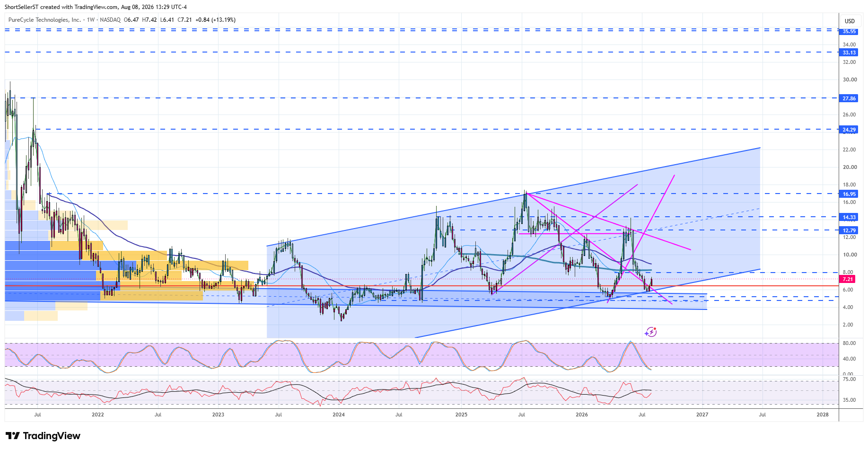Click the TradingView logo at the bottom

tap(43, 436)
